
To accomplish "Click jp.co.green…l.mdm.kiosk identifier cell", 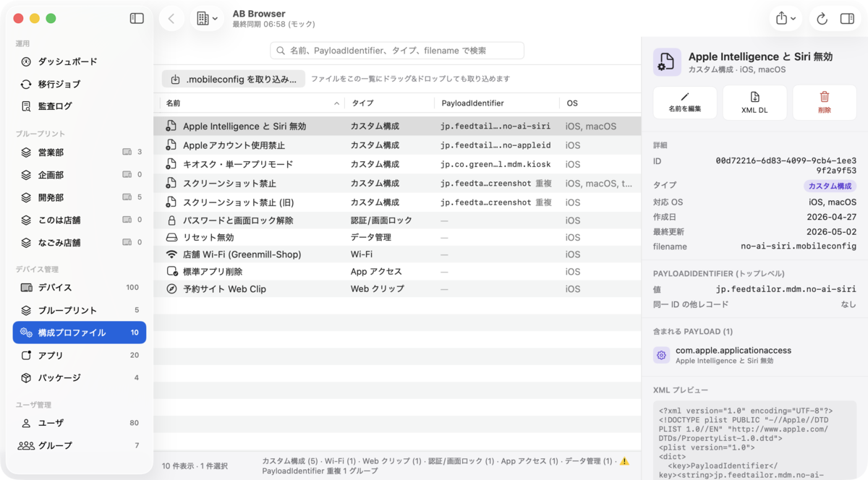I will tap(495, 164).
